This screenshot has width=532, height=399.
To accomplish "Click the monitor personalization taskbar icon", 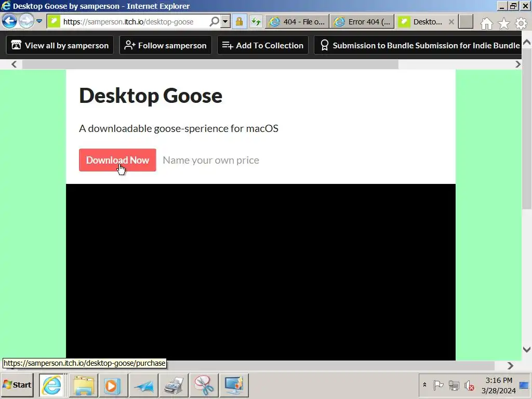I will [234, 385].
